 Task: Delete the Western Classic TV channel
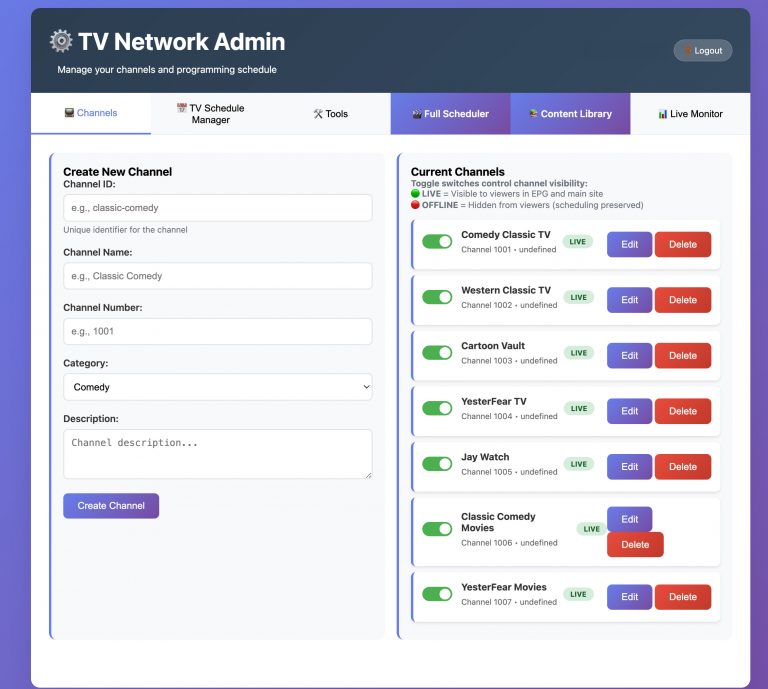(x=683, y=300)
